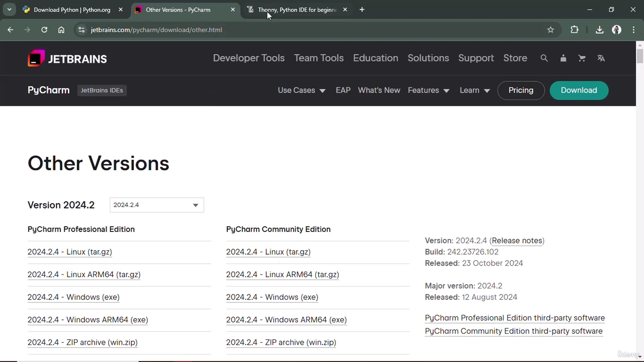Click the scrollbar up arrow
The height and width of the screenshot is (362, 644).
click(640, 45)
